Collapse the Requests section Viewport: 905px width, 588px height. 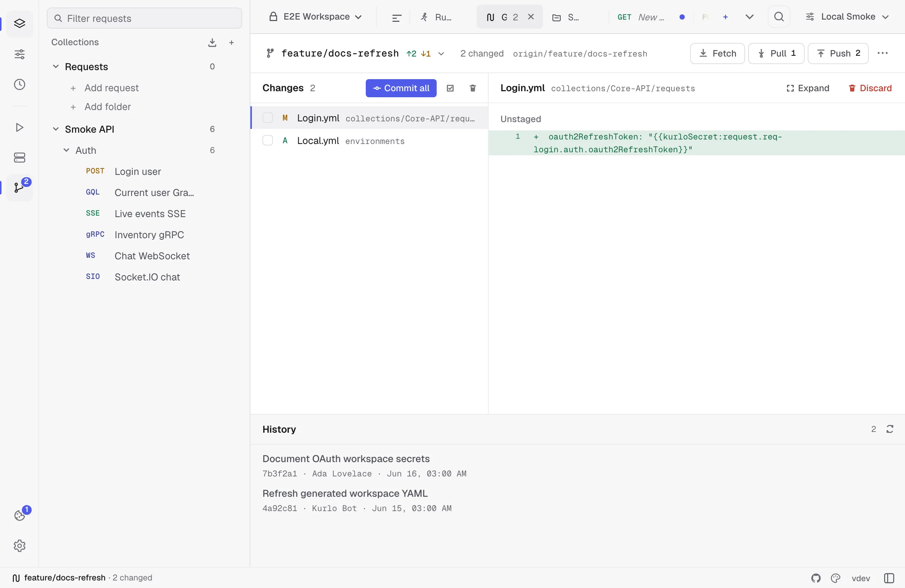pos(56,66)
